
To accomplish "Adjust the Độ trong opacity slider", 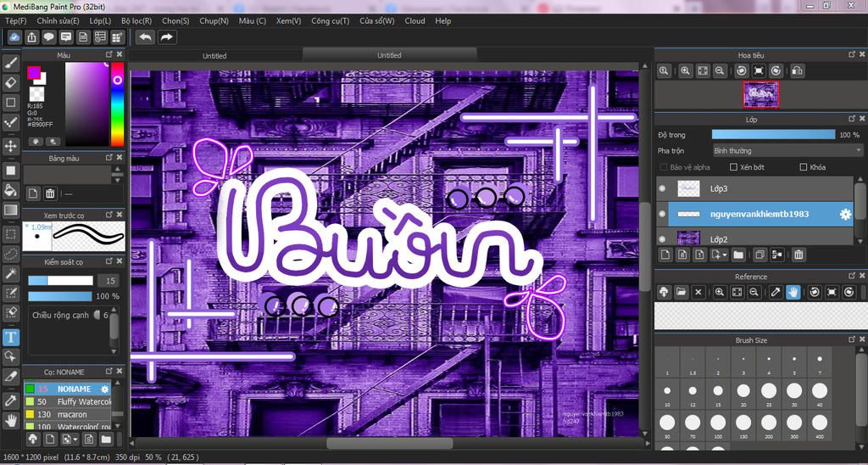I will [x=773, y=135].
